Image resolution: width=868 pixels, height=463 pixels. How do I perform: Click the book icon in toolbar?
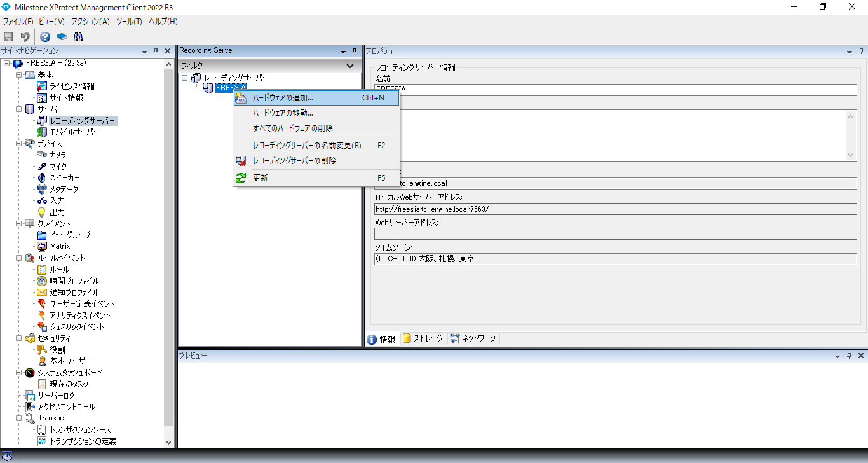pyautogui.click(x=62, y=37)
